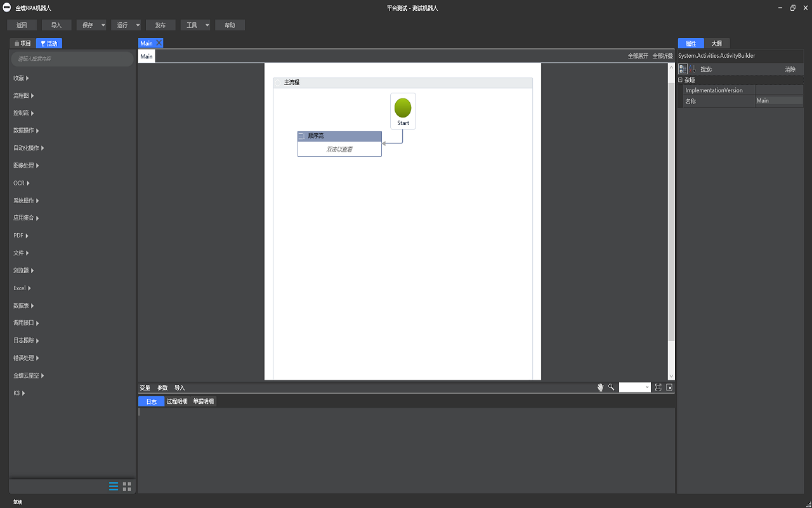The width and height of the screenshot is (812, 508).
Task: Click the 导入 toolbar button
Action: pyautogui.click(x=56, y=25)
